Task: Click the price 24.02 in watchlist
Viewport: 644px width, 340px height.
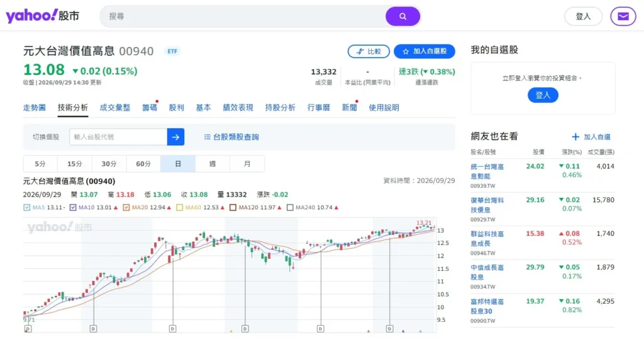Action: 535,167
